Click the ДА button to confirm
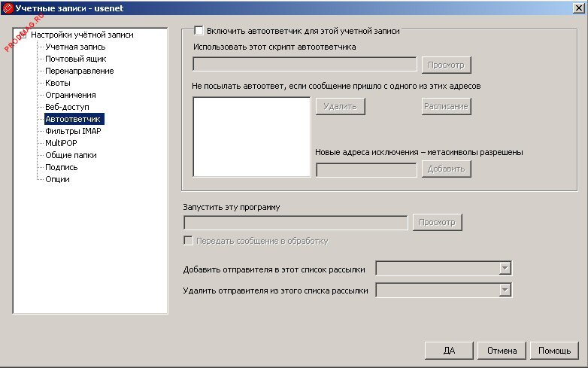588x368 pixels. pos(449,351)
